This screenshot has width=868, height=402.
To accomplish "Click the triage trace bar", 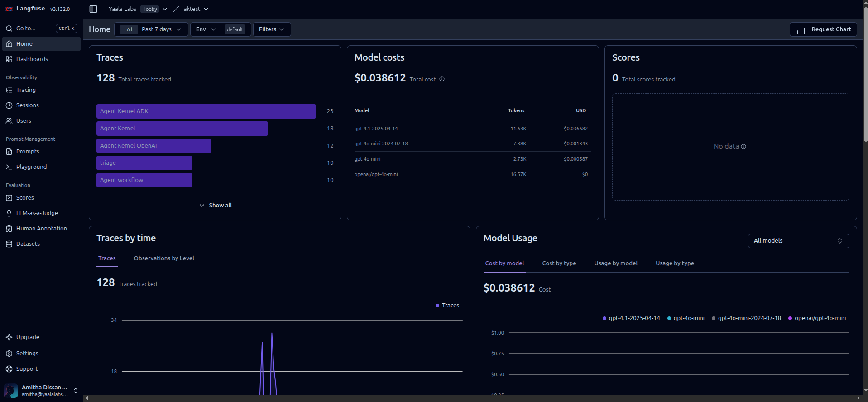I will [144, 163].
